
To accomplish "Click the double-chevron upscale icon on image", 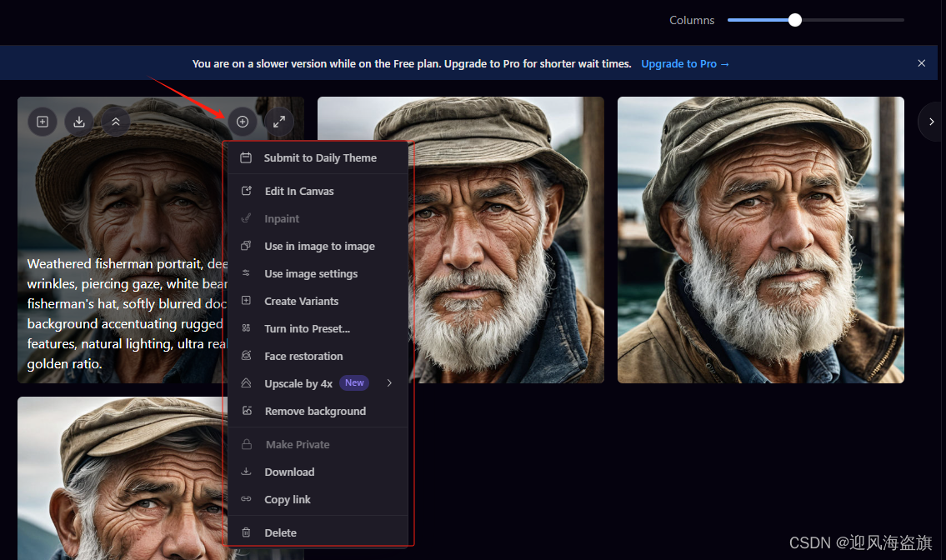I will pos(116,122).
